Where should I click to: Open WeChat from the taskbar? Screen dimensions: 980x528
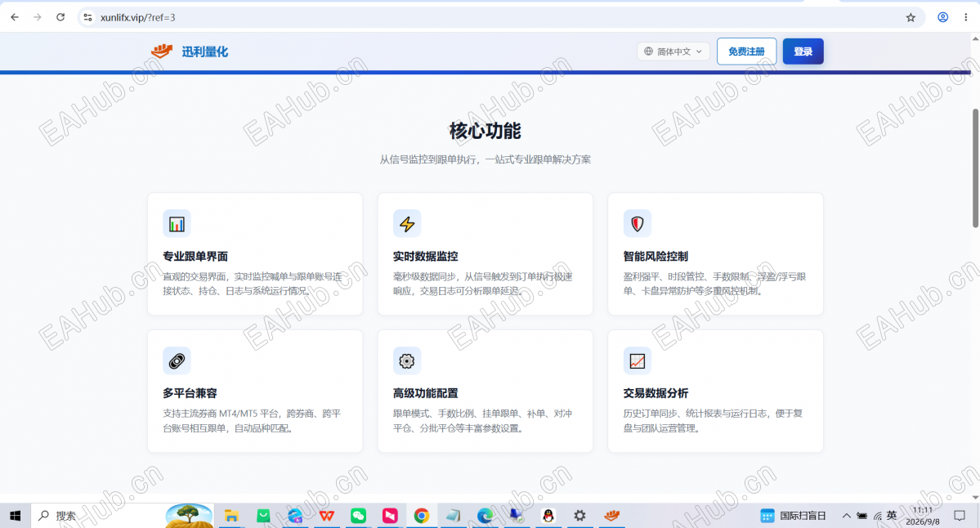point(358,516)
